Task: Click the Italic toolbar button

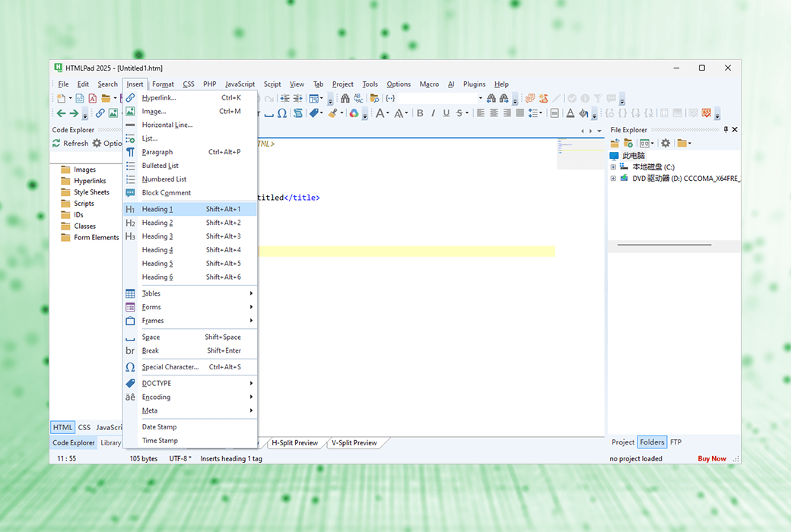Action: [433, 113]
